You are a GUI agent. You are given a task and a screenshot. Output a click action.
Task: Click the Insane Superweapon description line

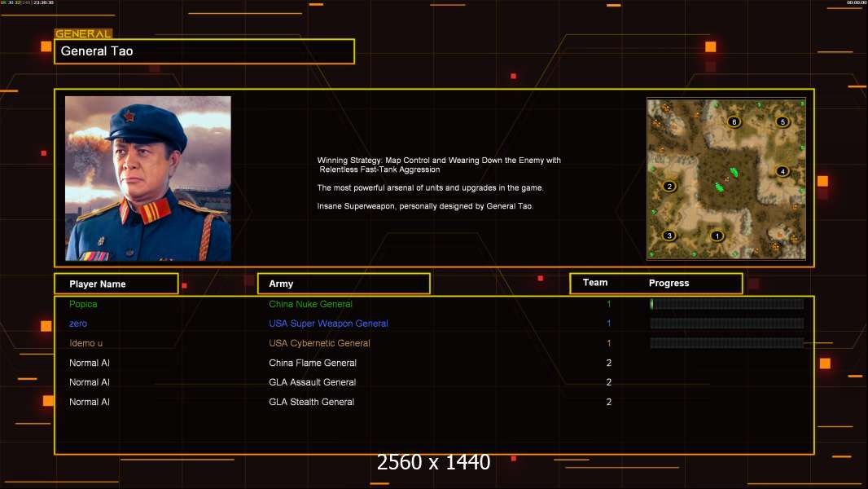(x=425, y=206)
